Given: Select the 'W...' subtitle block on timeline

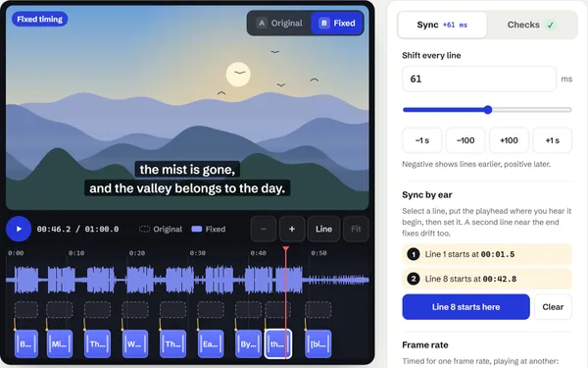Looking at the screenshot, I should click(135, 343).
